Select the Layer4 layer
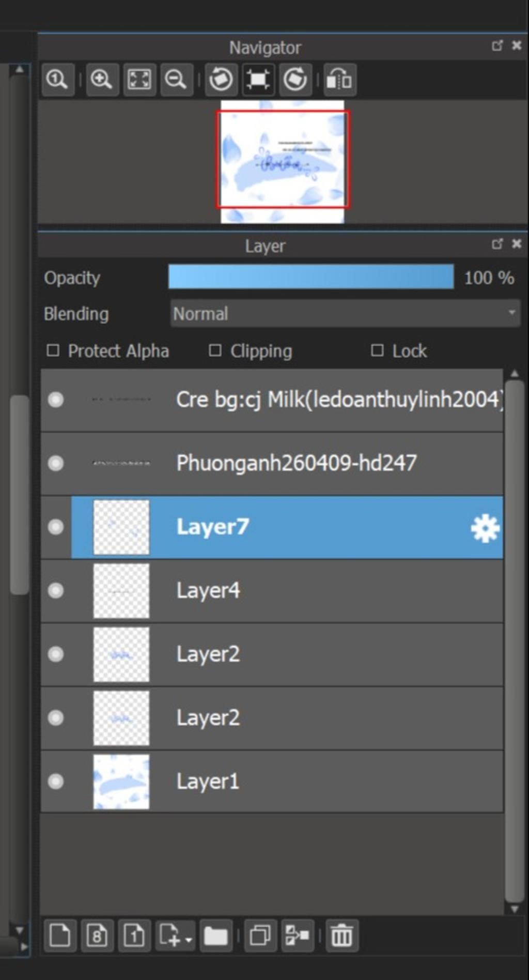This screenshot has width=529, height=980. coord(272,591)
